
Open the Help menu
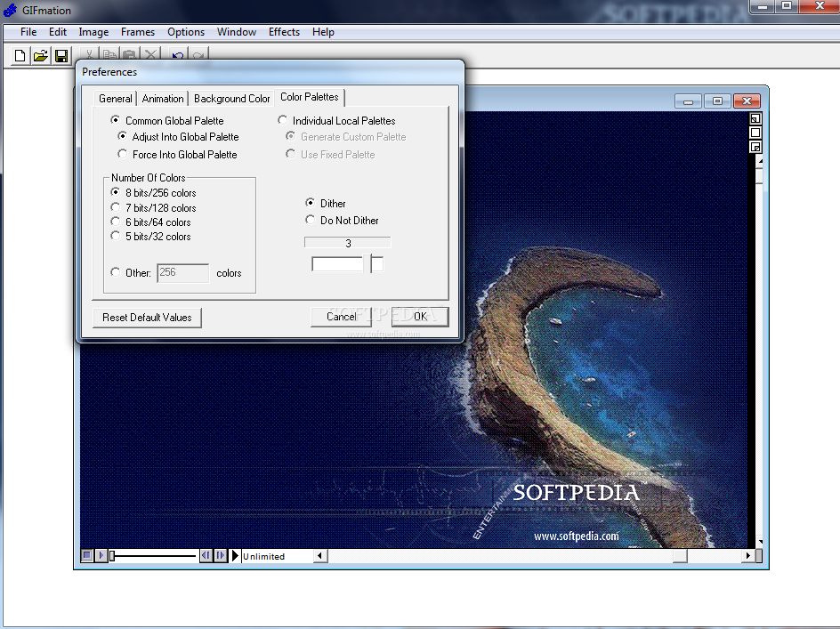[x=323, y=32]
